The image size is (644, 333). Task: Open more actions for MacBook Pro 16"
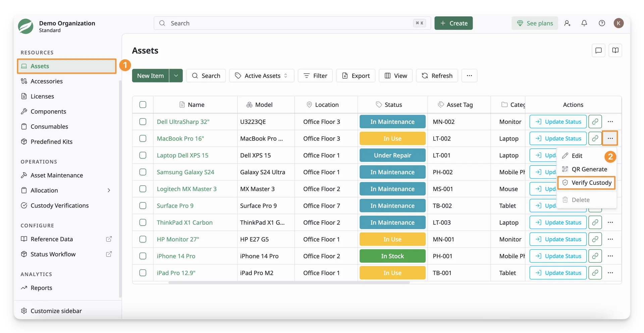point(610,138)
